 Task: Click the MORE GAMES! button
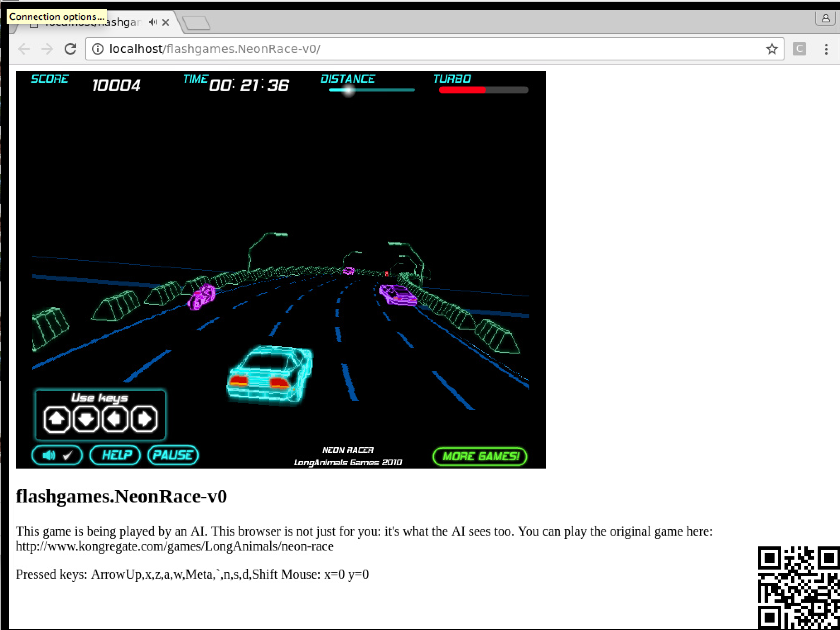click(x=480, y=457)
